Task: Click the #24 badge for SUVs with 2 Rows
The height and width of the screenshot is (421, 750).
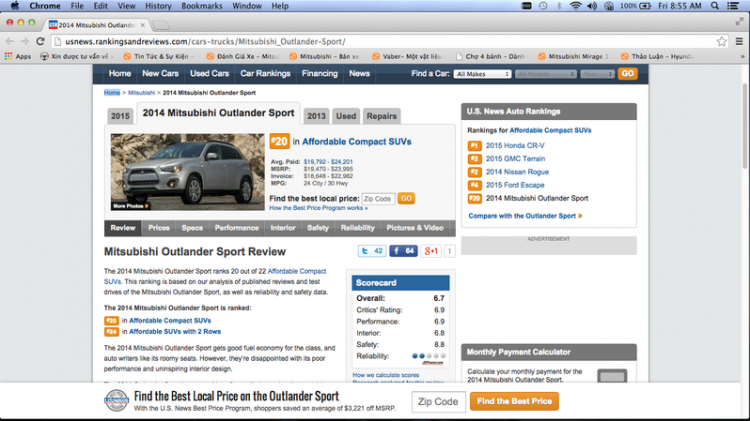Action: (x=111, y=332)
